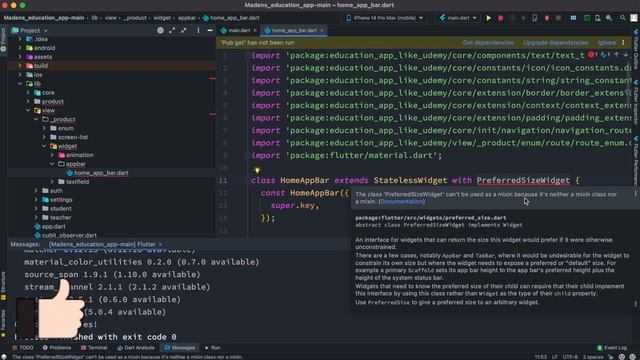Click Ignore link in pub get banner

click(x=607, y=42)
